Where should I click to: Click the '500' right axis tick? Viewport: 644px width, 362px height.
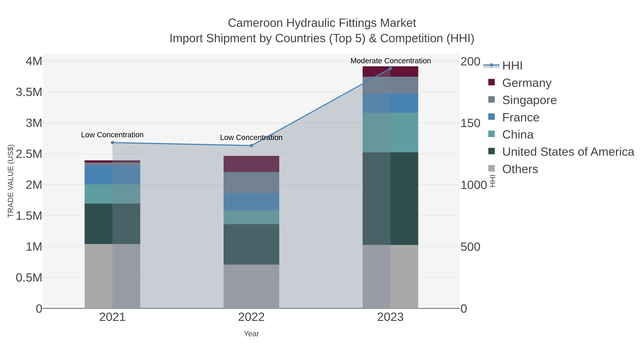470,247
